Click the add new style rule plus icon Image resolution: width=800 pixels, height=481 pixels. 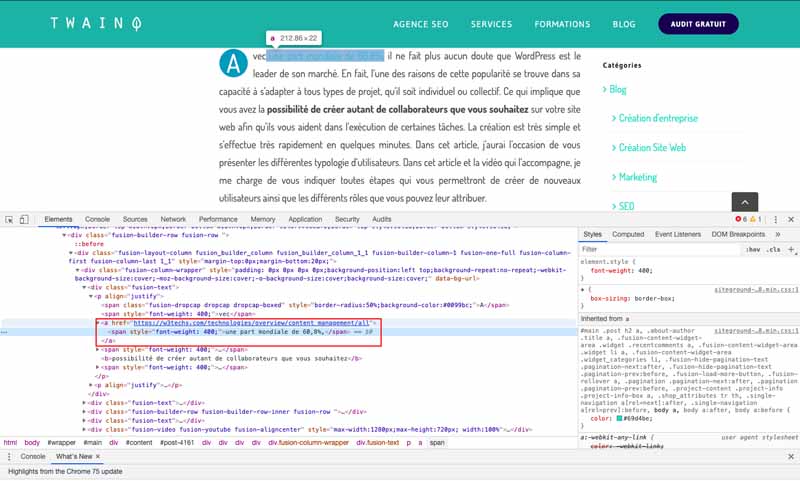pos(791,249)
